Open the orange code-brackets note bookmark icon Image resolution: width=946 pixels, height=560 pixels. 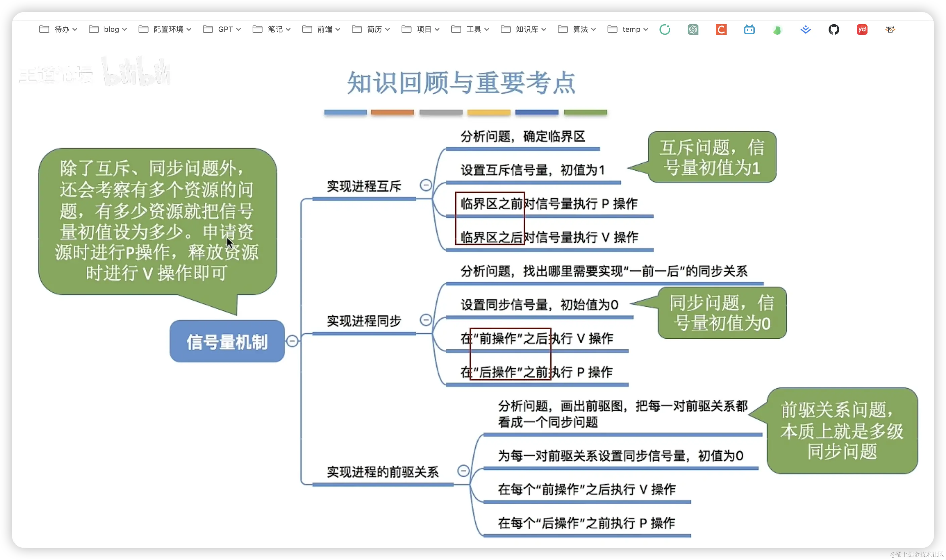pos(890,30)
